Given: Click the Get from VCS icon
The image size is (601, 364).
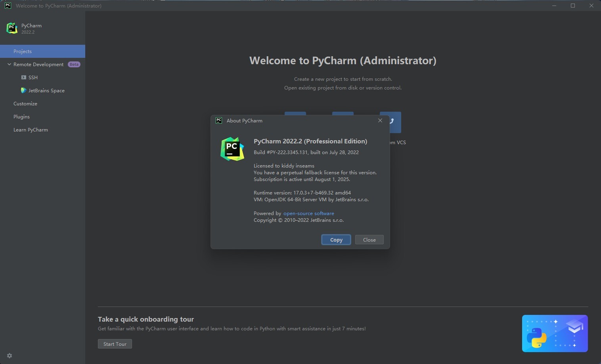Looking at the screenshot, I should coord(390,122).
